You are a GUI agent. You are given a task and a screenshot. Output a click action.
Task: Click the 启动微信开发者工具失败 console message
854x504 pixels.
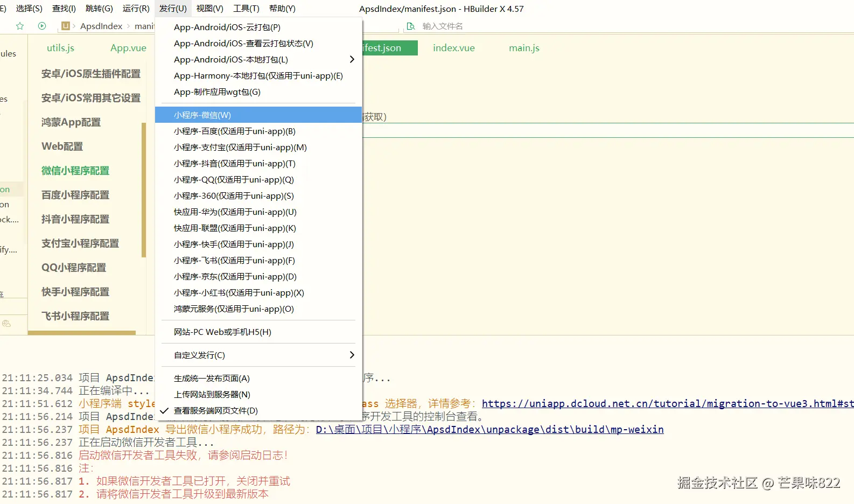click(183, 456)
